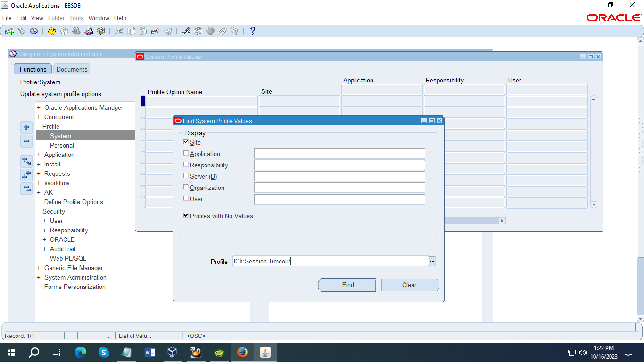Click the Copy icon in toolbar

pyautogui.click(x=131, y=31)
